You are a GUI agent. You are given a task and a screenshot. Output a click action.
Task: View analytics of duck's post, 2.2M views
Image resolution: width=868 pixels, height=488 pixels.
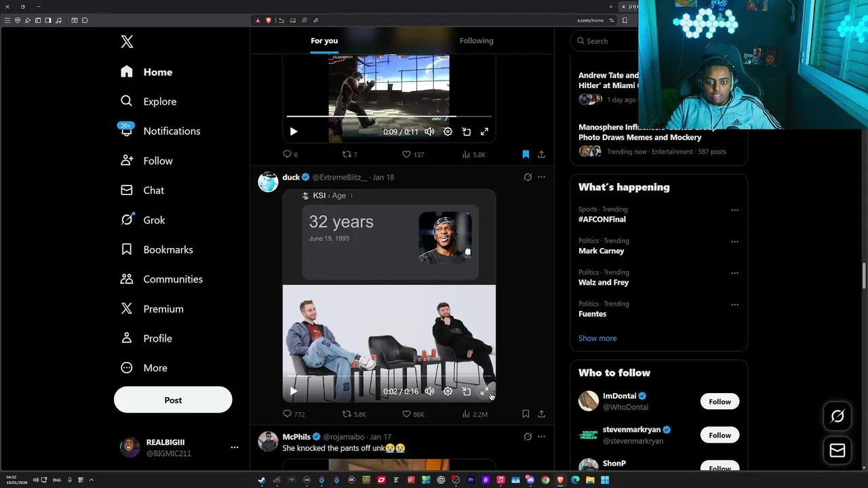click(475, 413)
